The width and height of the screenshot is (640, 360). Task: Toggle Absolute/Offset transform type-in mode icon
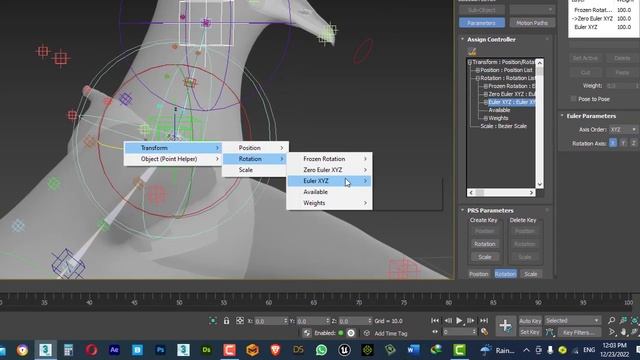tap(240, 321)
